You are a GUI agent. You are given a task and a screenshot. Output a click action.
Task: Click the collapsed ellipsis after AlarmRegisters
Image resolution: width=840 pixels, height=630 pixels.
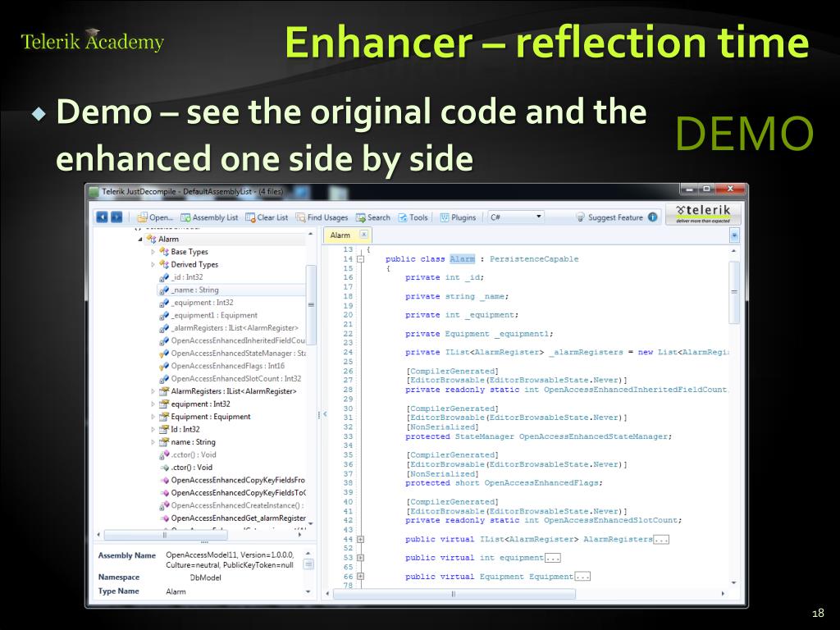click(x=661, y=540)
